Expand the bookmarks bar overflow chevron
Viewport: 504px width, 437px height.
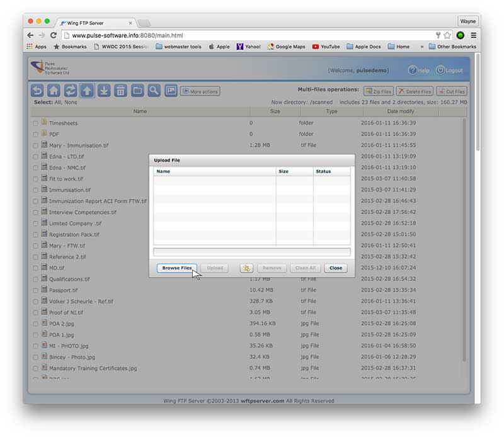(x=421, y=47)
